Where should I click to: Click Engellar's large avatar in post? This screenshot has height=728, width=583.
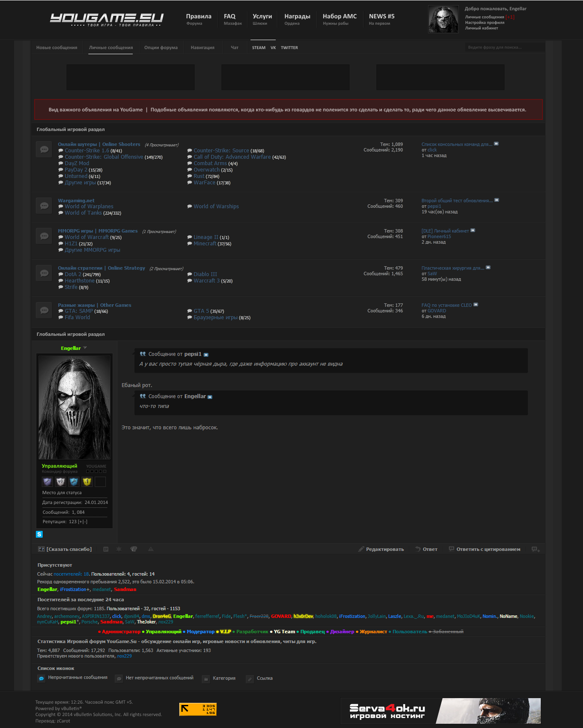tap(75, 408)
